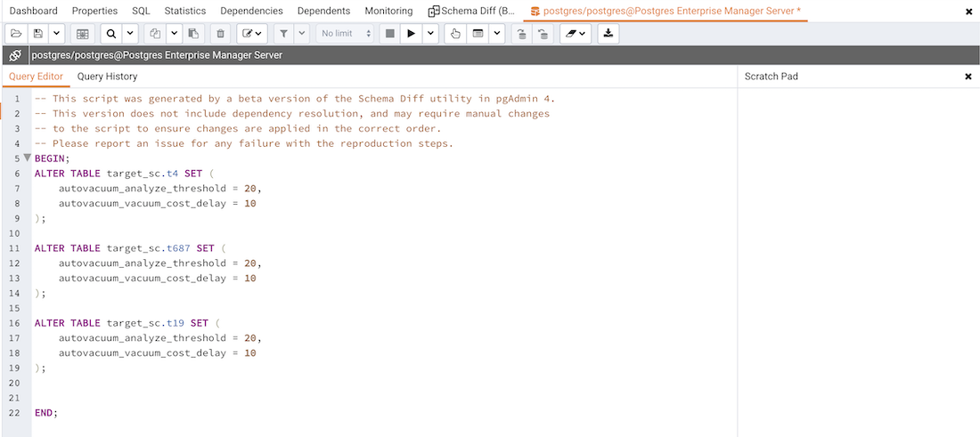The height and width of the screenshot is (437, 980).
Task: Close the Scratch Pad panel
Action: tap(968, 77)
